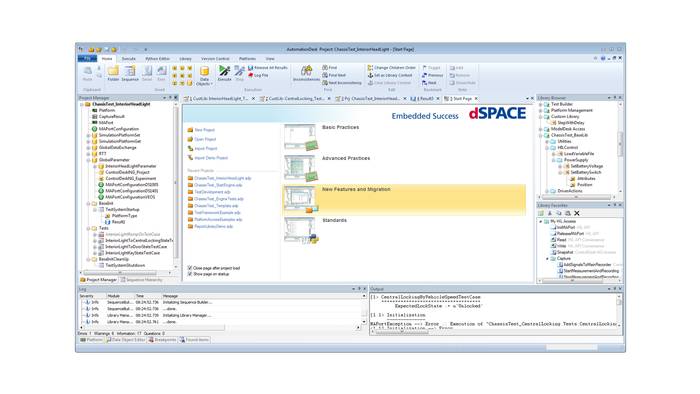Switch to the Start Page document tab
Screen dimensions: 700x394
point(460,99)
